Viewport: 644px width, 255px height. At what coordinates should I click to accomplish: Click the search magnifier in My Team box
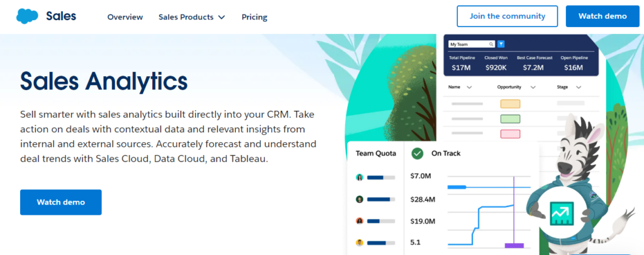pyautogui.click(x=491, y=44)
